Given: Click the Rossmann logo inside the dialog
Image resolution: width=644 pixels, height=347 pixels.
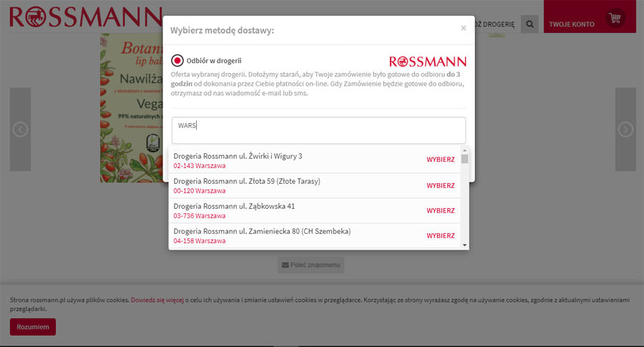Looking at the screenshot, I should click(x=428, y=62).
